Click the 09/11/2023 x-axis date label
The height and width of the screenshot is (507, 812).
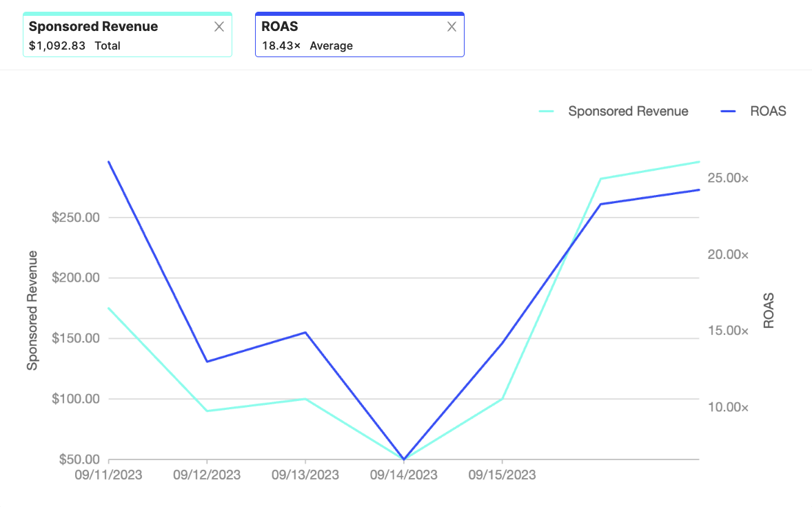click(109, 475)
